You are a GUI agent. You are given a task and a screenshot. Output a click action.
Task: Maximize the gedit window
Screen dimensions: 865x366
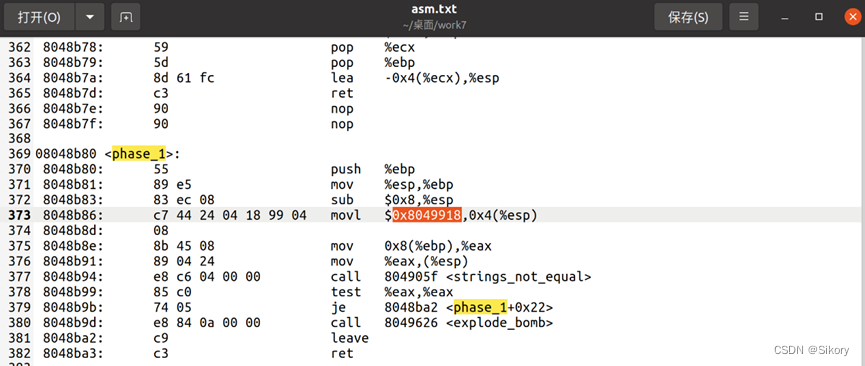[819, 17]
